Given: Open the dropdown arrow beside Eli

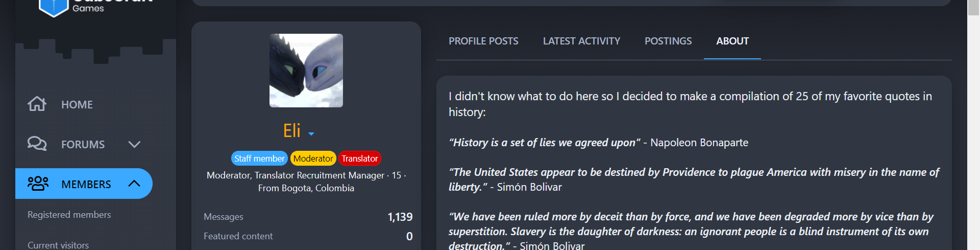Looking at the screenshot, I should [311, 134].
